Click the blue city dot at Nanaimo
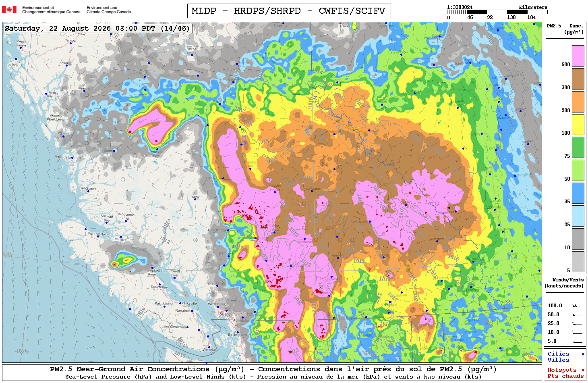588x383 pixels. click(x=192, y=311)
